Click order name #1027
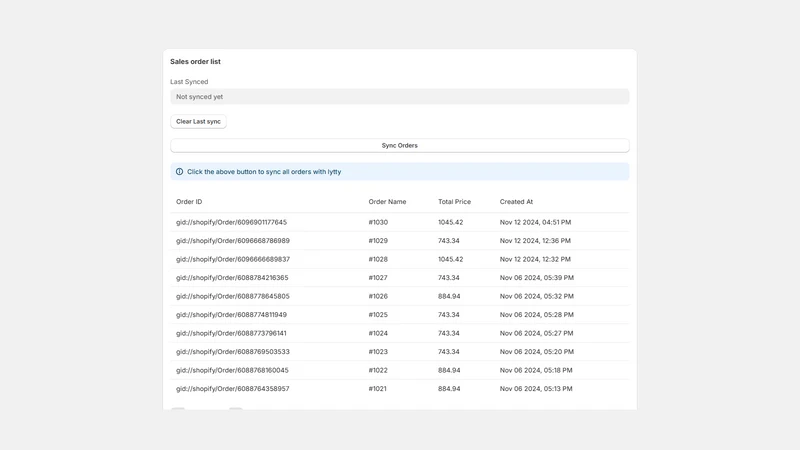This screenshot has height=450, width=800. (x=378, y=278)
